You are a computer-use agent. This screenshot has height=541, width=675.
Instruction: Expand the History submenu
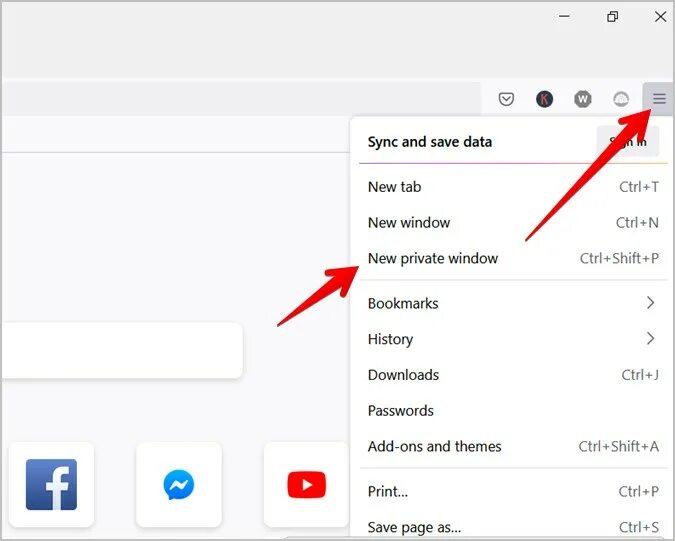(513, 339)
